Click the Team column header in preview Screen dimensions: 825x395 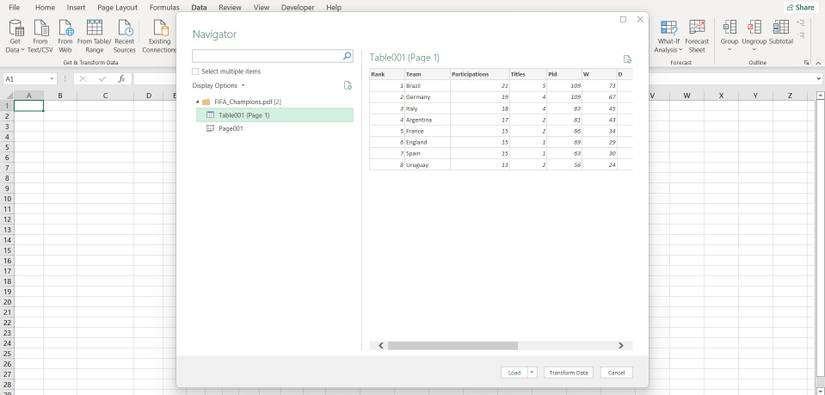pyautogui.click(x=427, y=74)
